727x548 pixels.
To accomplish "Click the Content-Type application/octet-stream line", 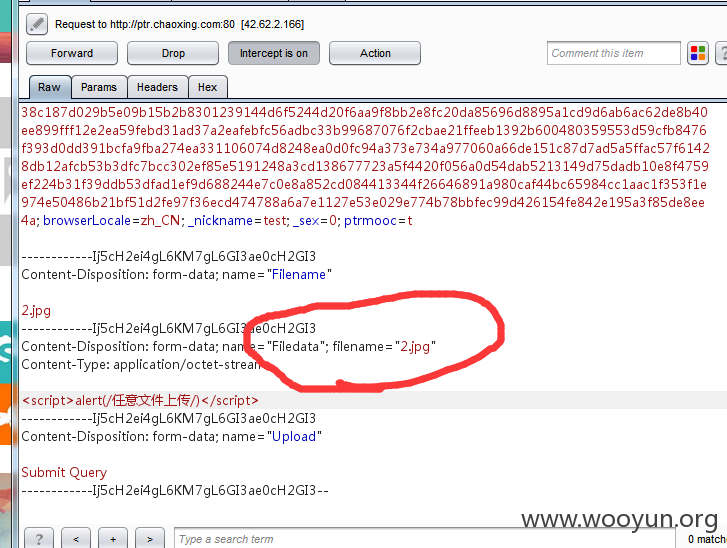I will (141, 364).
